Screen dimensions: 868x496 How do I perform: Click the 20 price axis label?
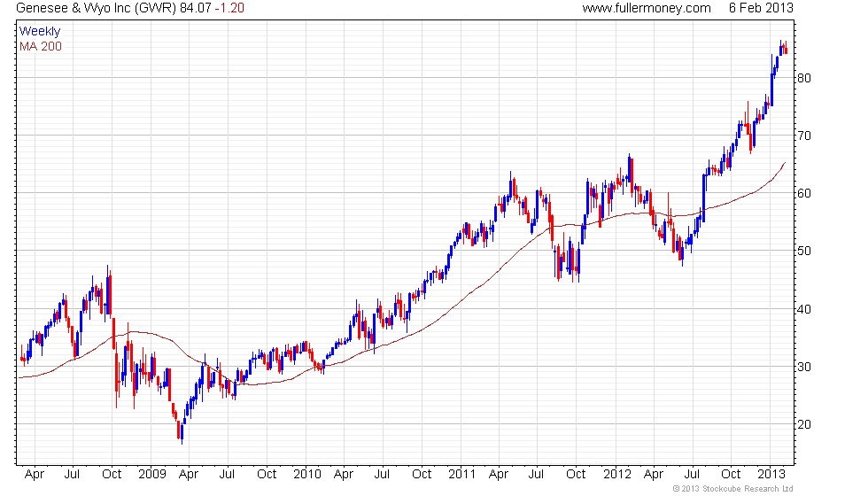coord(804,424)
